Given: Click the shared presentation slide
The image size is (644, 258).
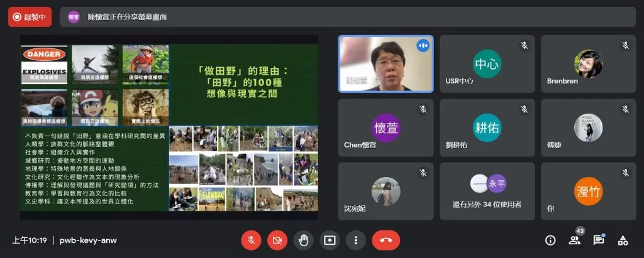Looking at the screenshot, I should click(x=169, y=127).
